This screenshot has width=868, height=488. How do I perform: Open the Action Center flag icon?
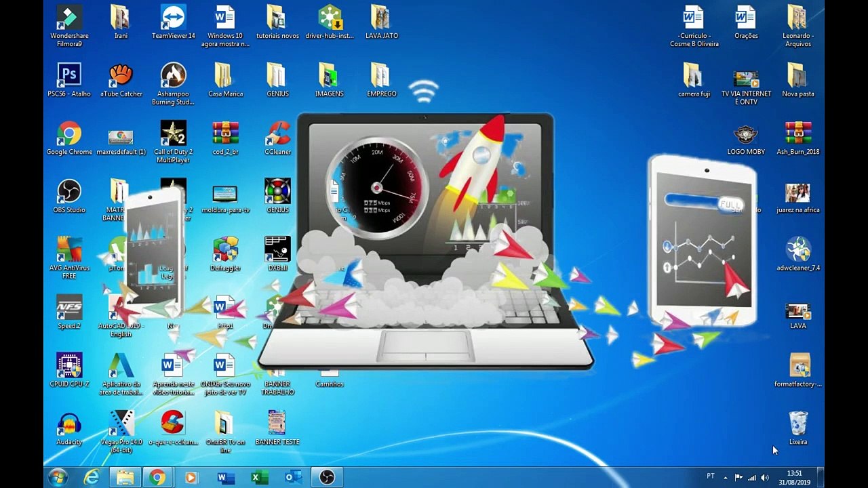coord(738,478)
